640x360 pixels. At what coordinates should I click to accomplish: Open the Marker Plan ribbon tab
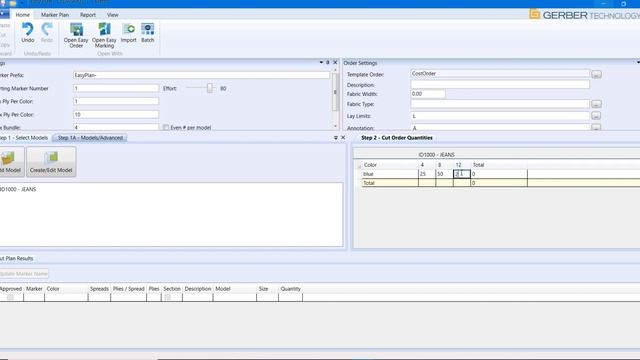pos(55,15)
